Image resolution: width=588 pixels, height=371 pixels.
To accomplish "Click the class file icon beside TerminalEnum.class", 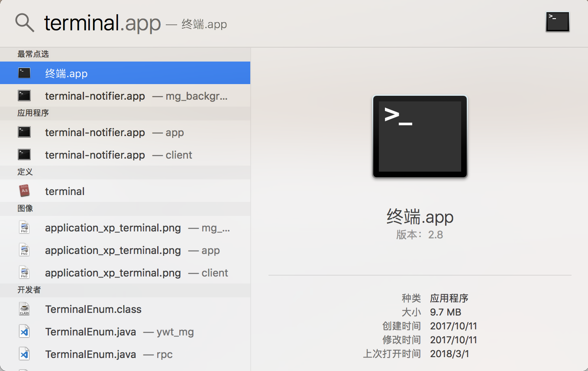I will click(x=24, y=309).
